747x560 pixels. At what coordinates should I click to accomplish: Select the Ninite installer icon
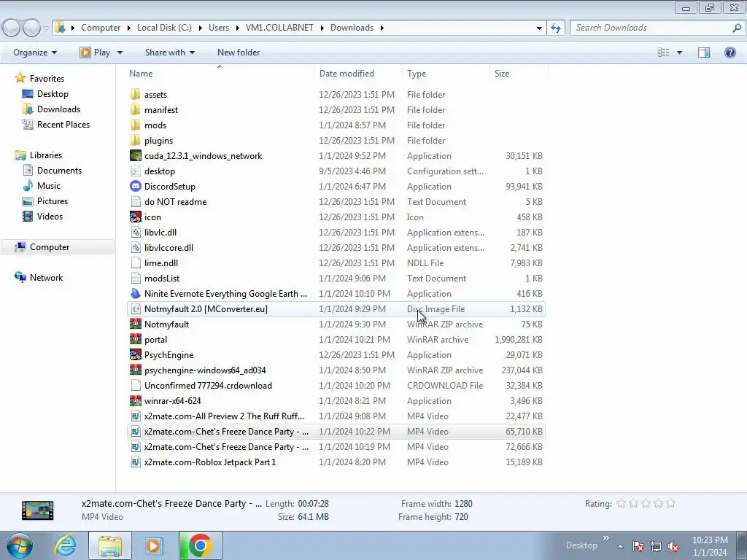(135, 293)
